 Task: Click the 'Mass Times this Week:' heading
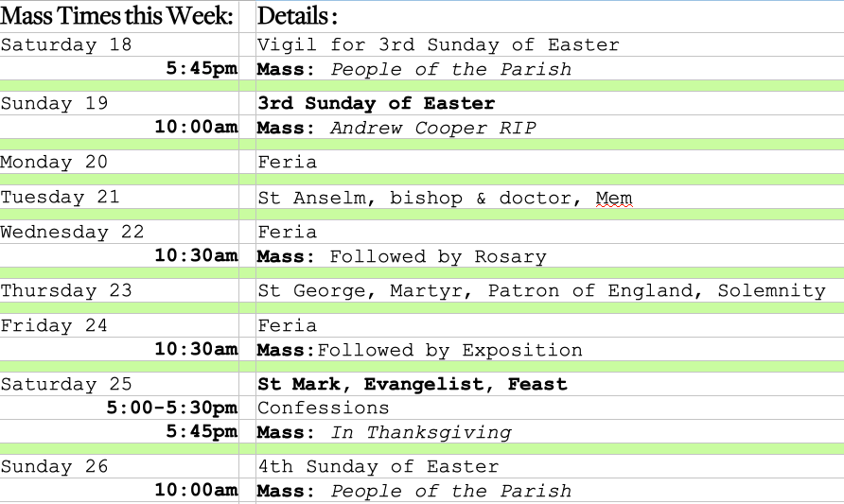point(116,16)
